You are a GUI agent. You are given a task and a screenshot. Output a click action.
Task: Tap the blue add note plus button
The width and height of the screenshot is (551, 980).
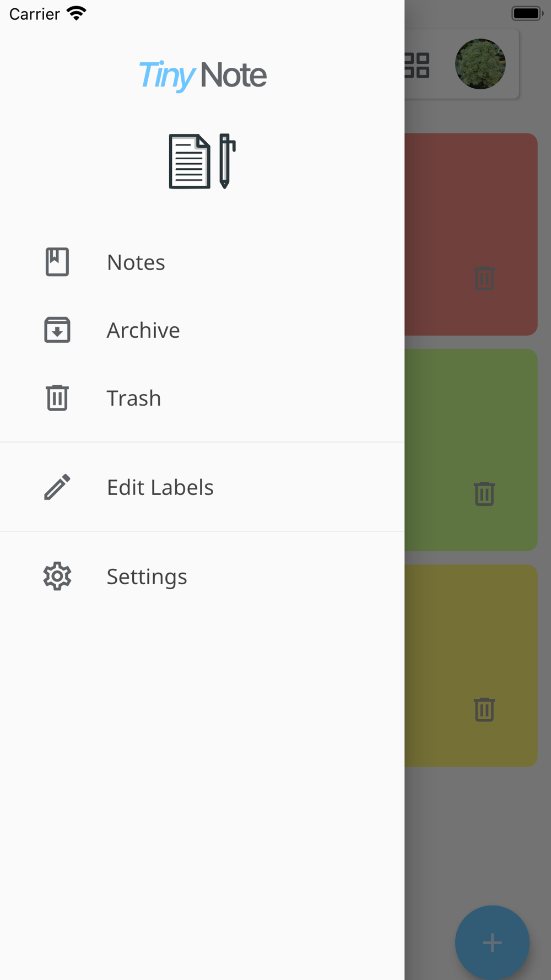click(492, 943)
